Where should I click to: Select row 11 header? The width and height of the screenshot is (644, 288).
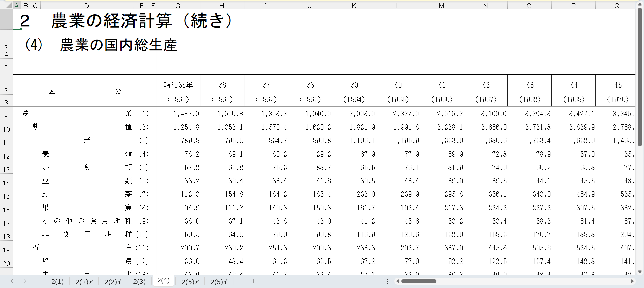coord(6,142)
